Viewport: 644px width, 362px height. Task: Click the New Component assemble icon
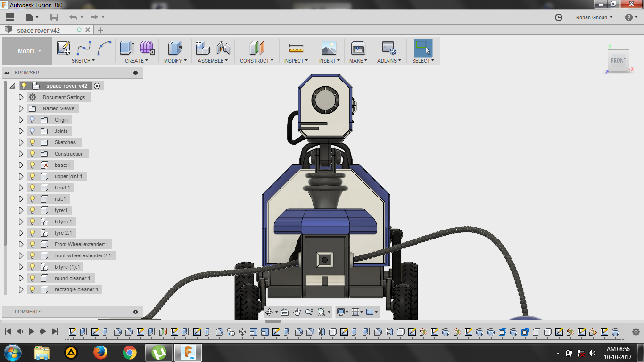[x=203, y=48]
